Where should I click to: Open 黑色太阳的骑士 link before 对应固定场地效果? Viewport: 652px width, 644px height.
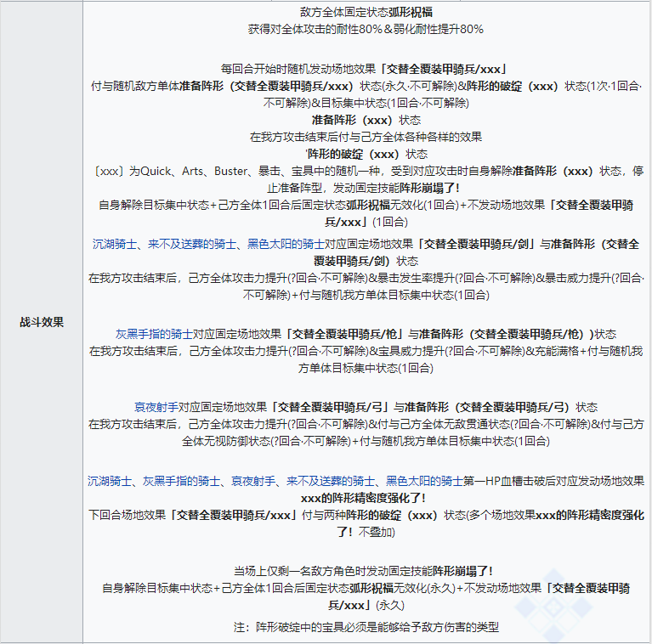pyautogui.click(x=286, y=244)
